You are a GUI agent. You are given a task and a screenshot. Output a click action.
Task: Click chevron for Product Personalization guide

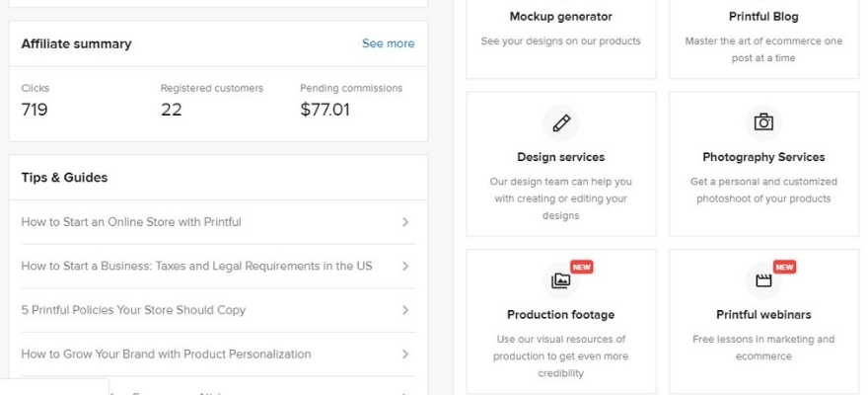click(x=405, y=354)
